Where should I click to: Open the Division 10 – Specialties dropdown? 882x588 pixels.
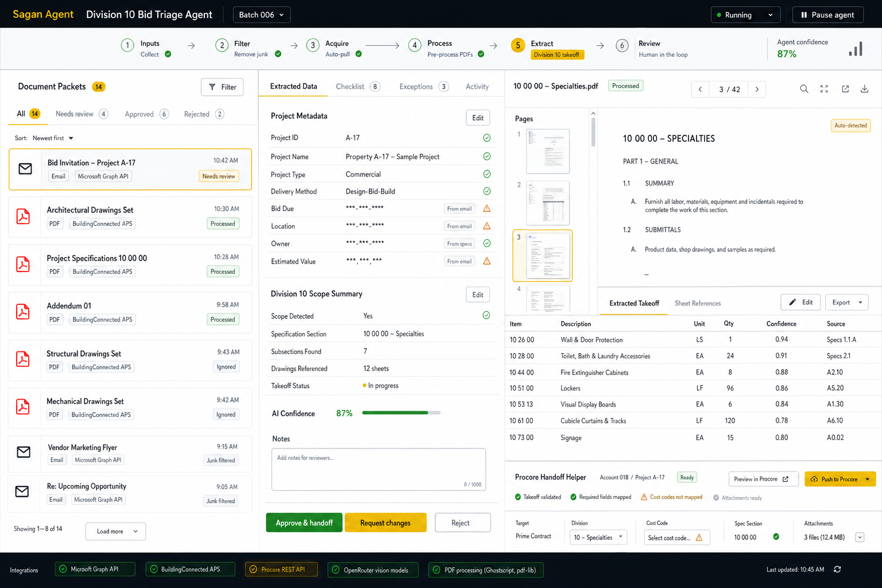click(x=598, y=537)
